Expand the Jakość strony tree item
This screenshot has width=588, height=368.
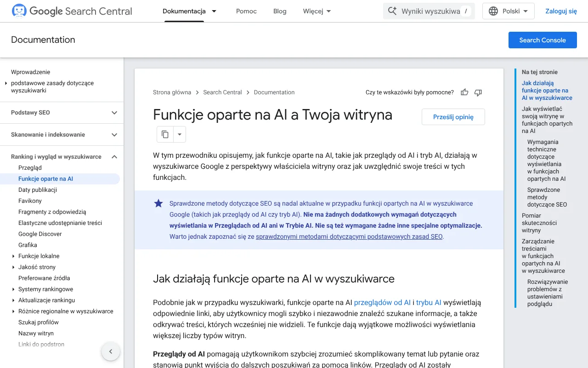coord(13,267)
